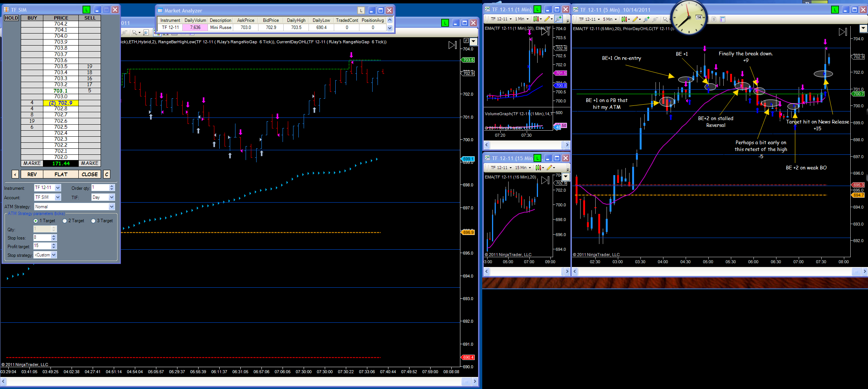
Task: Open the candlestick chart style icon in 5 Min chart
Action: pyautogui.click(x=624, y=19)
